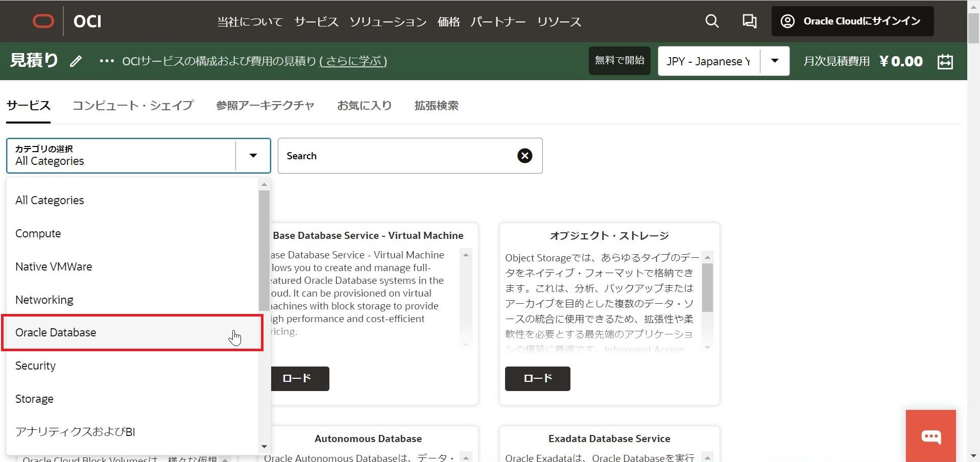
Task: Open the chat contact icon in header
Action: point(749,21)
